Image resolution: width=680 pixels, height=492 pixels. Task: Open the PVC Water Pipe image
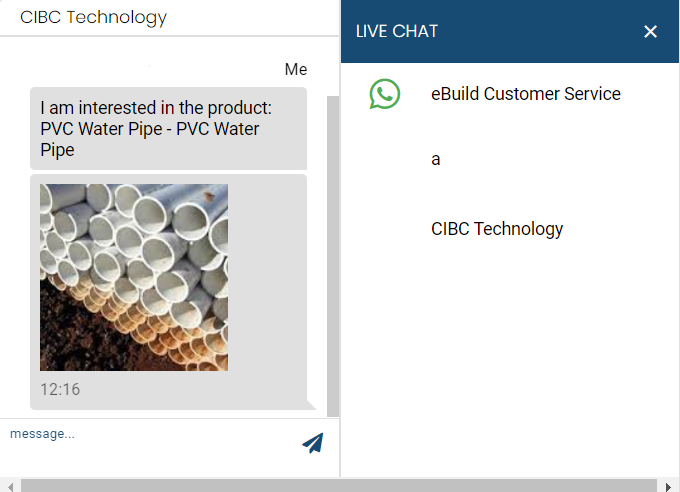click(134, 277)
